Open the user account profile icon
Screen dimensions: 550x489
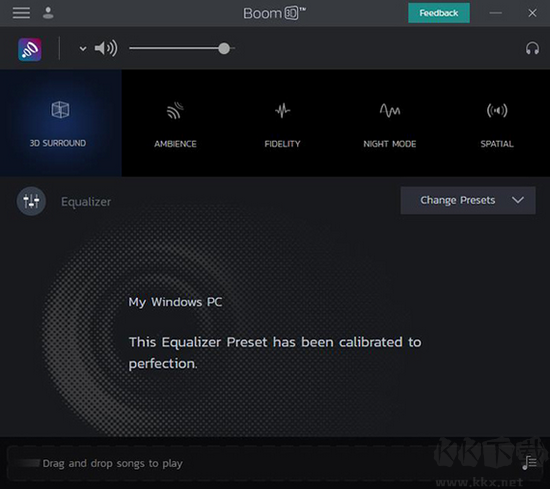[48, 13]
